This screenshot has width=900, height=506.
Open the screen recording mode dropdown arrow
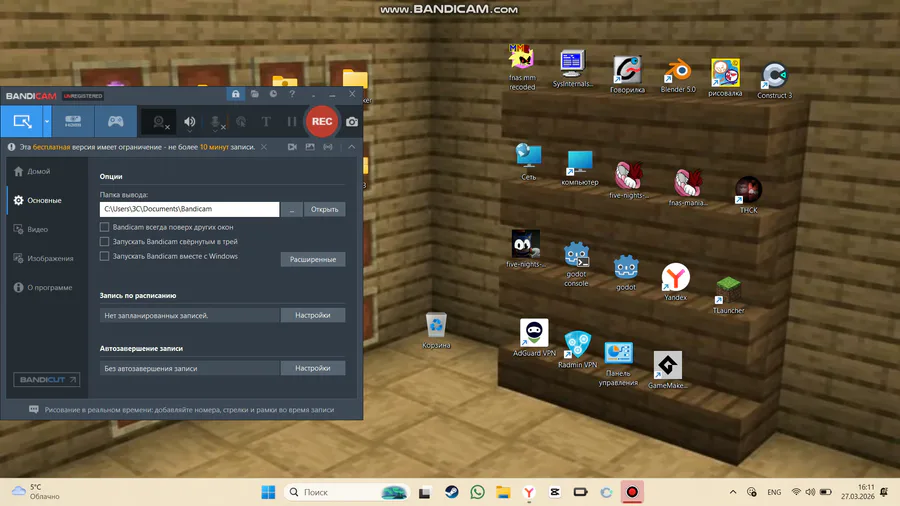[47, 121]
